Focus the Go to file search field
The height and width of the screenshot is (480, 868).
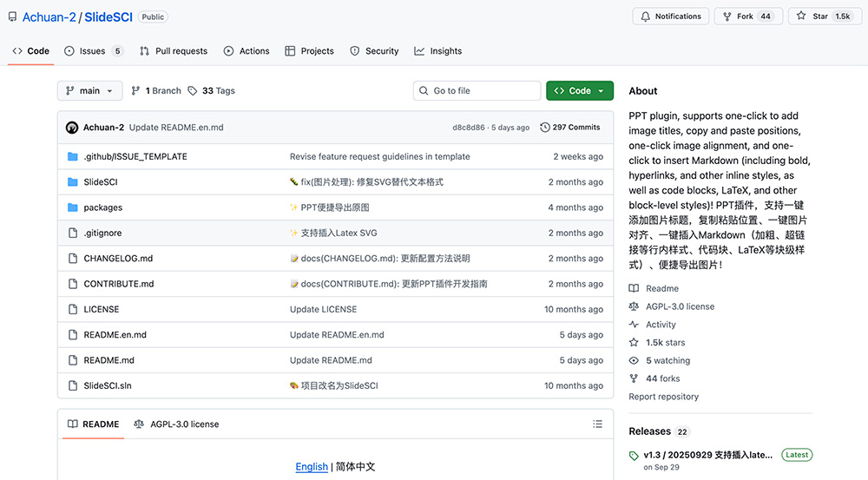(477, 90)
